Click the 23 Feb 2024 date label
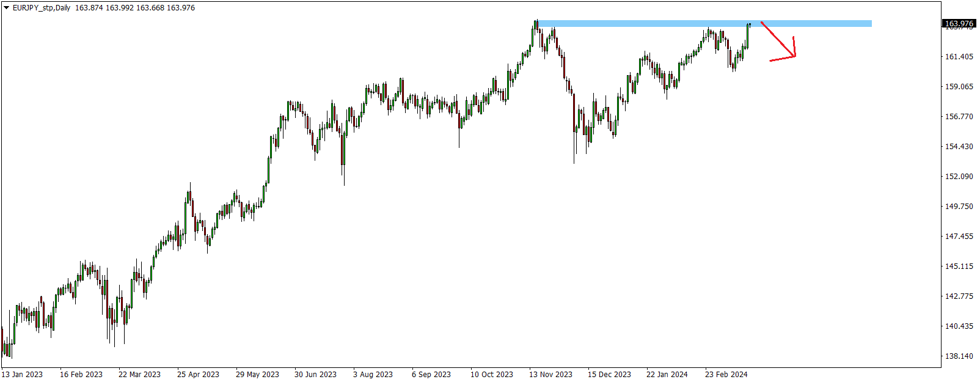980x382 pixels. (726, 375)
